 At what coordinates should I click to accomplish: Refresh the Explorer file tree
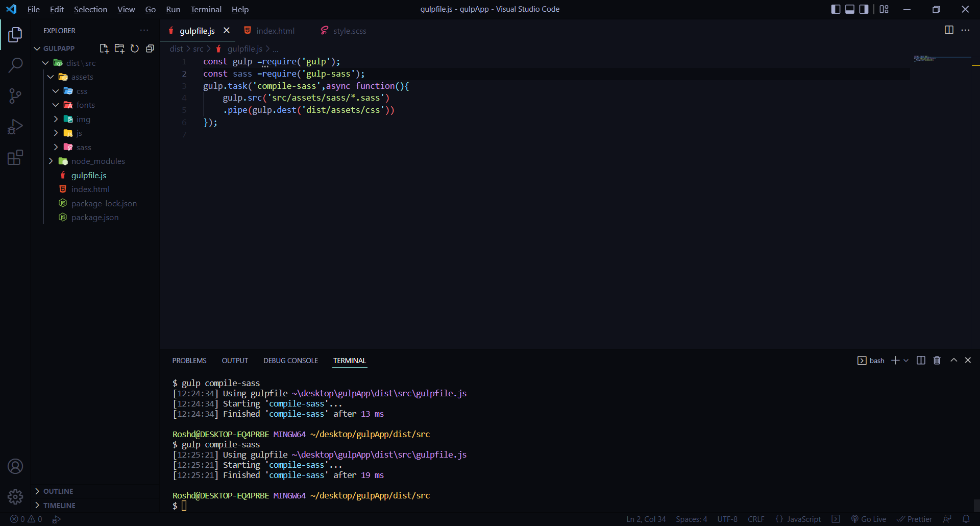click(x=135, y=49)
